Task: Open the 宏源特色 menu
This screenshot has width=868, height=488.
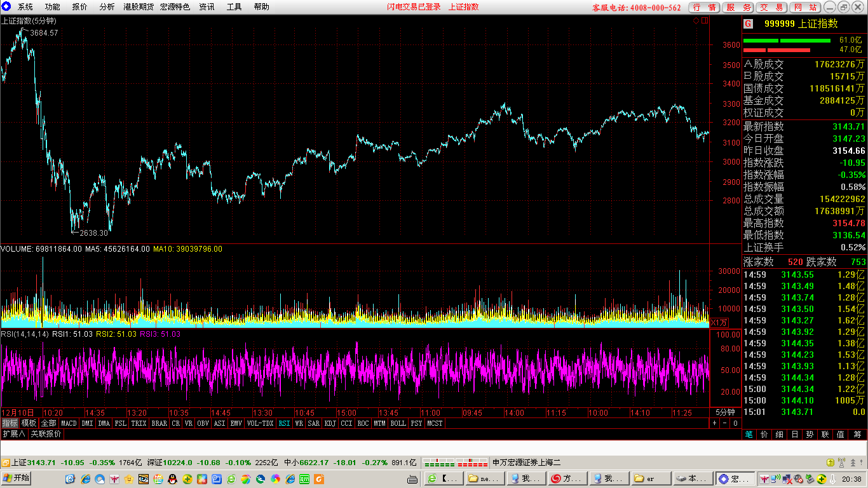Action: click(175, 7)
